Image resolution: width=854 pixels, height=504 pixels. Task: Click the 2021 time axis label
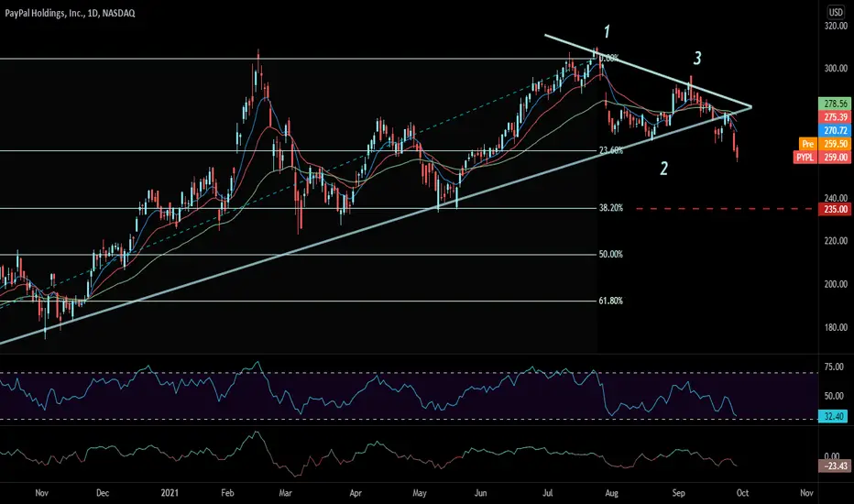pos(170,493)
